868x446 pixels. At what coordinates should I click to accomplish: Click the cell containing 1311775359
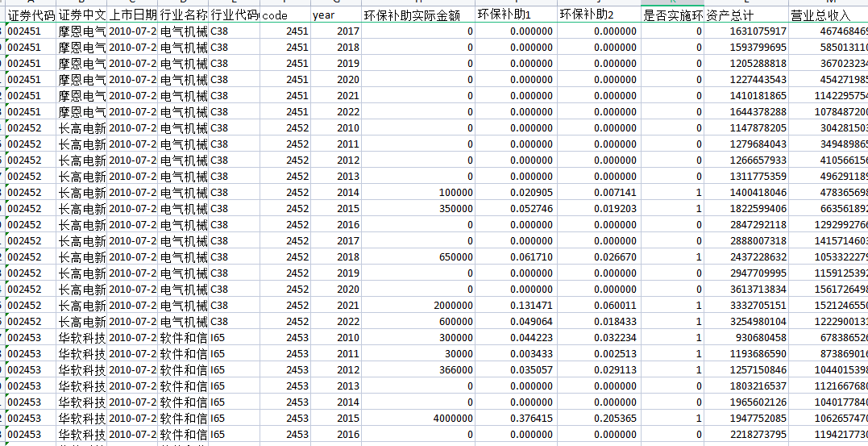point(747,176)
